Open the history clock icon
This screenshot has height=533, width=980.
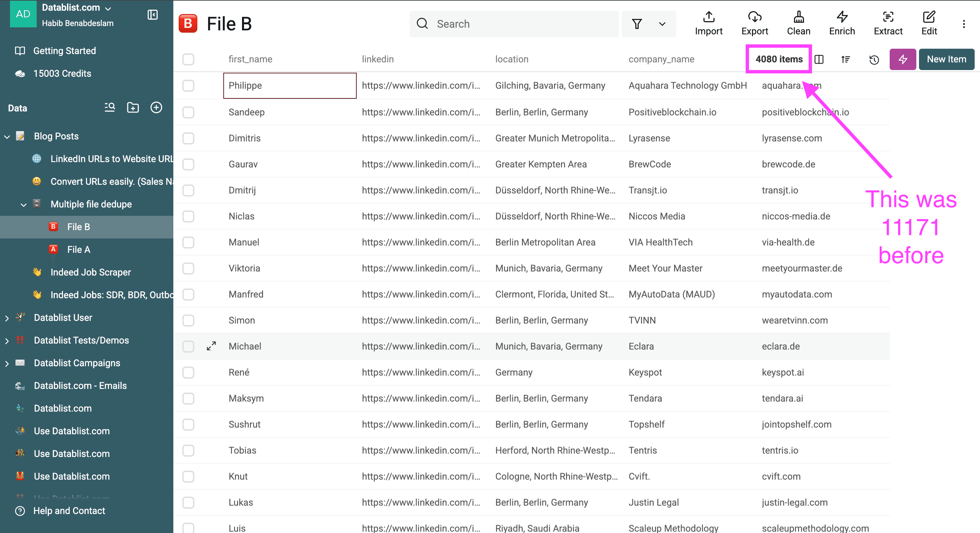click(874, 59)
